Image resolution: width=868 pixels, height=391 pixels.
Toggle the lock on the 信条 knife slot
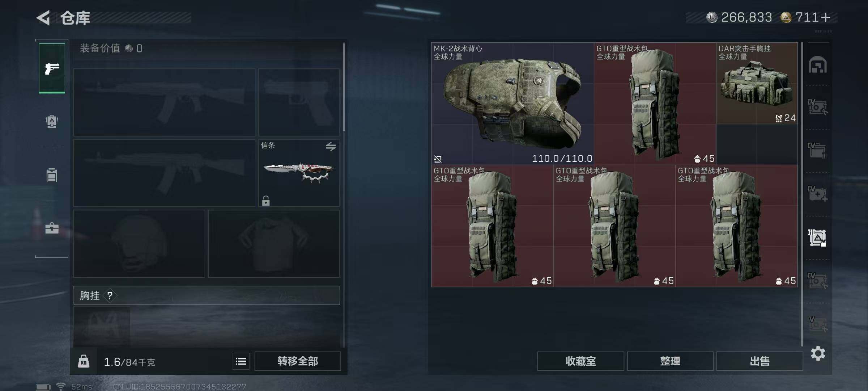click(266, 200)
